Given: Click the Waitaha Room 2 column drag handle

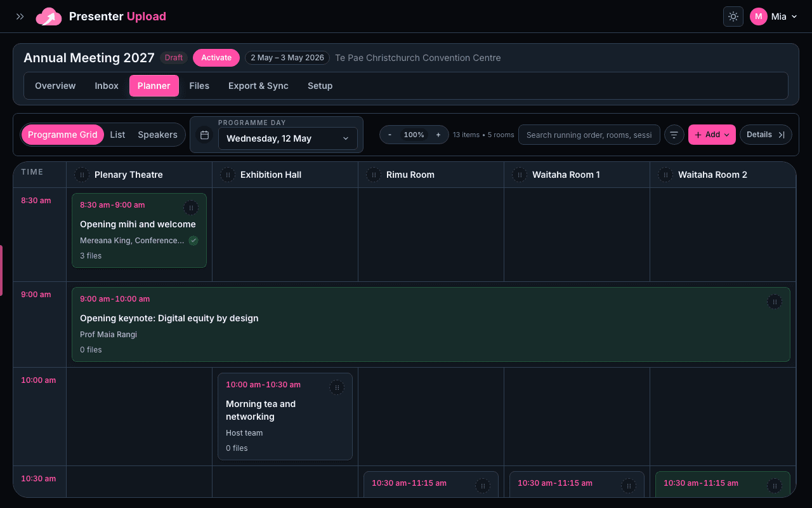Looking at the screenshot, I should pos(665,175).
